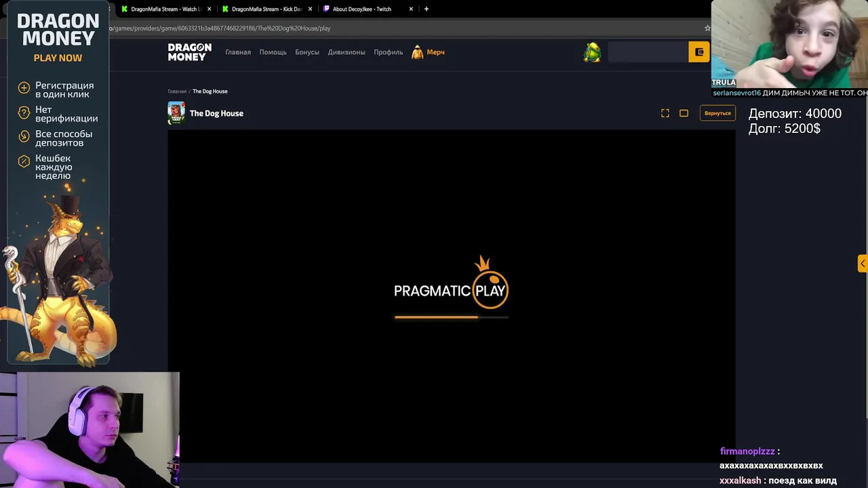Image resolution: width=868 pixels, height=488 pixels.
Task: Open a new browser tab
Action: 427,9
